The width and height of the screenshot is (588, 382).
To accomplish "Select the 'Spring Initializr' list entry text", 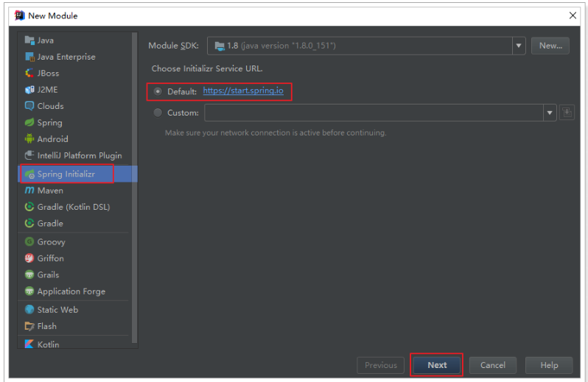I will 66,174.
